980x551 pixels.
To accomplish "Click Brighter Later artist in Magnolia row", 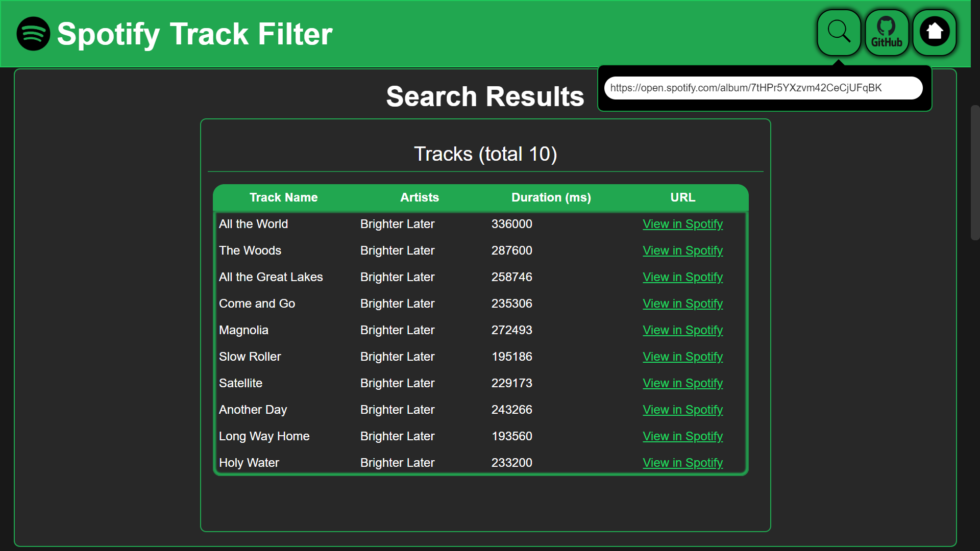I will coord(397,330).
